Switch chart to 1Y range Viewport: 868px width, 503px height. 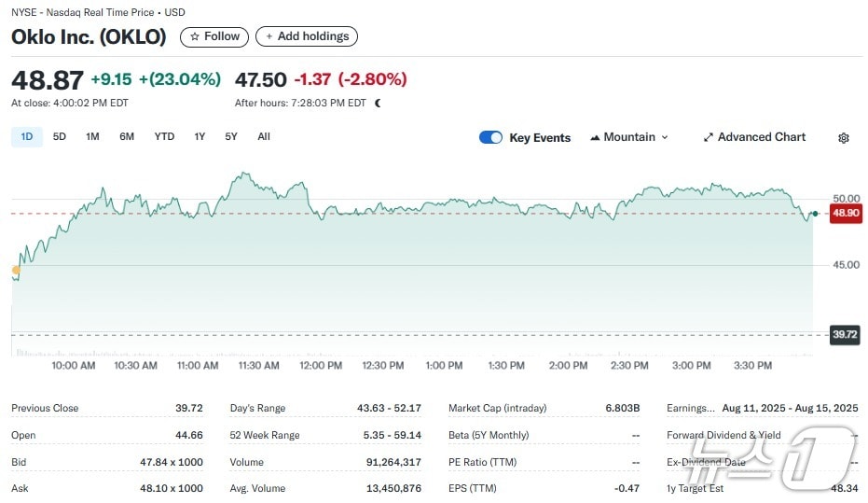point(200,136)
